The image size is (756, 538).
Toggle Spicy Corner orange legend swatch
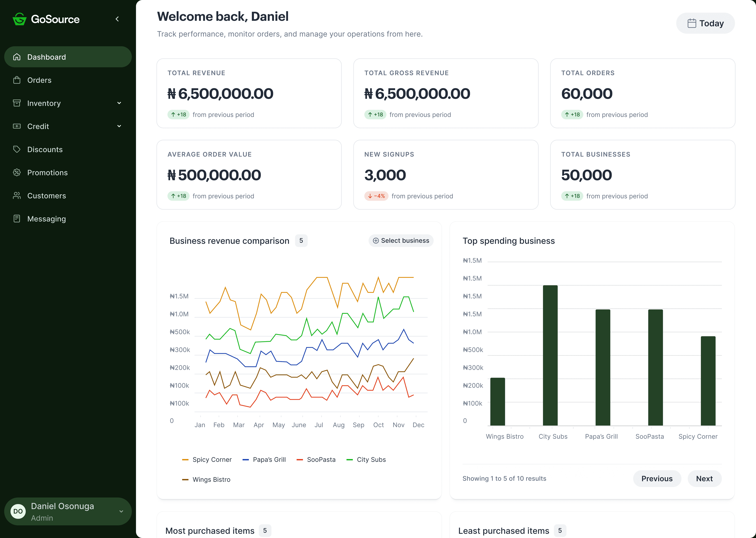coord(185,460)
